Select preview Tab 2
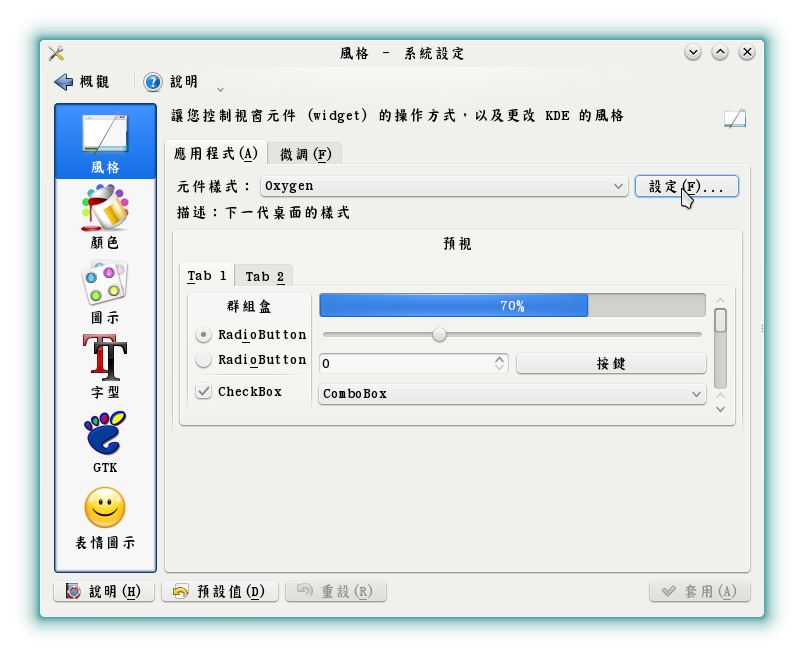Viewport: 804px width, 657px height. coord(265,276)
